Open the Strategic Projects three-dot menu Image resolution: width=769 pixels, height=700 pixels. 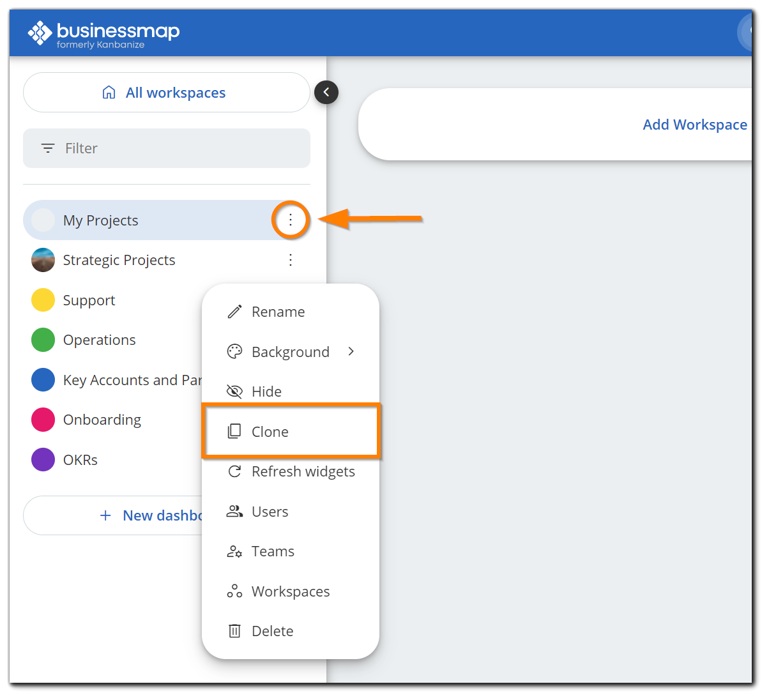pos(291,260)
